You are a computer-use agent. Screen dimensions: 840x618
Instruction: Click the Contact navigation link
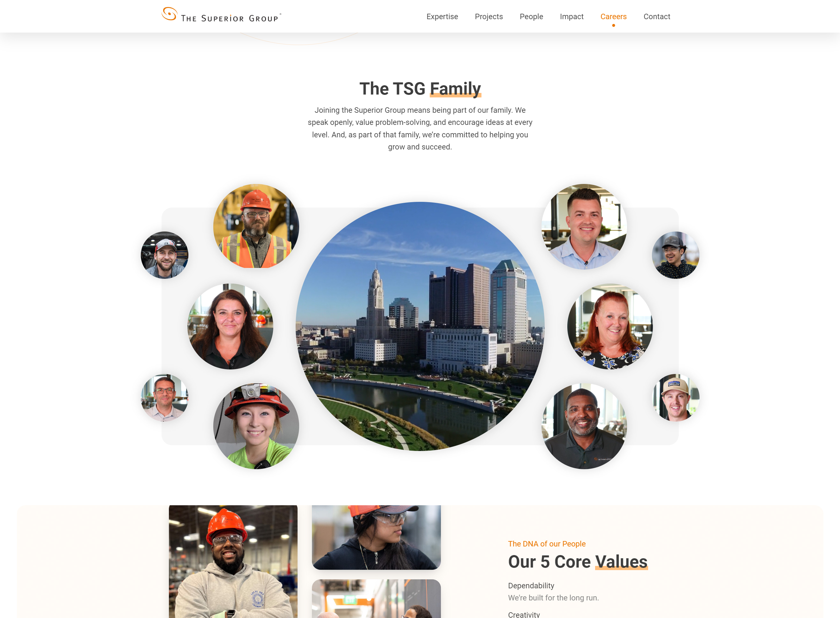pos(657,16)
